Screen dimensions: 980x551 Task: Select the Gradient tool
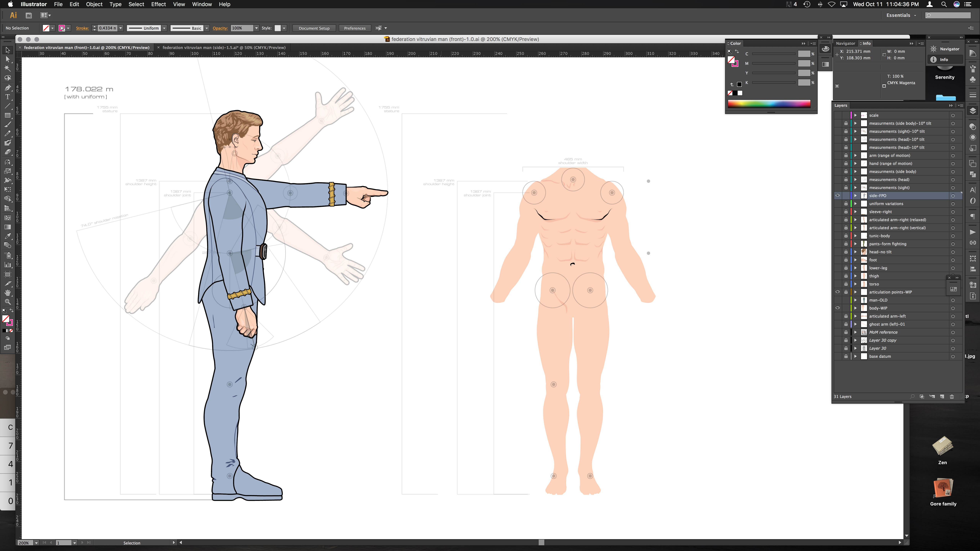point(7,227)
